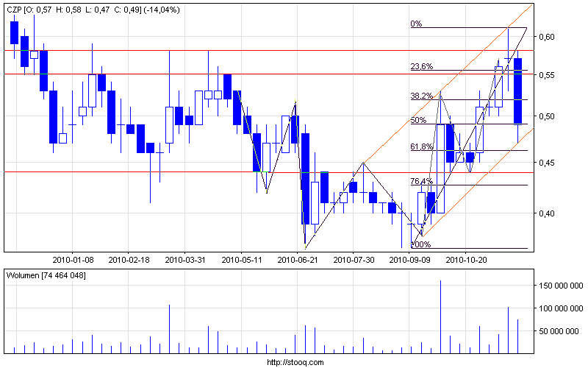Select the 100% Fibonacci level label
Image resolution: width=588 pixels, height=368 pixels.
tap(420, 244)
